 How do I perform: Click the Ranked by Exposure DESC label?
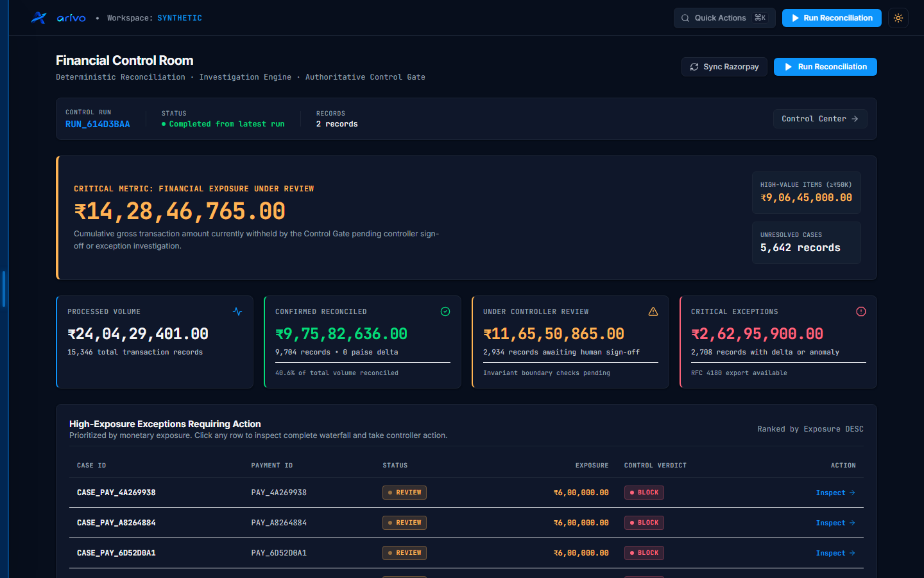(x=810, y=429)
